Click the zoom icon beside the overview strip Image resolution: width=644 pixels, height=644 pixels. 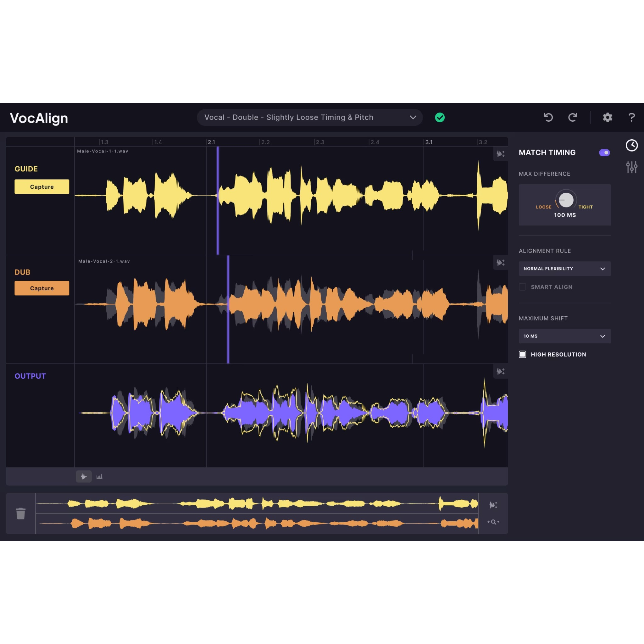(493, 522)
